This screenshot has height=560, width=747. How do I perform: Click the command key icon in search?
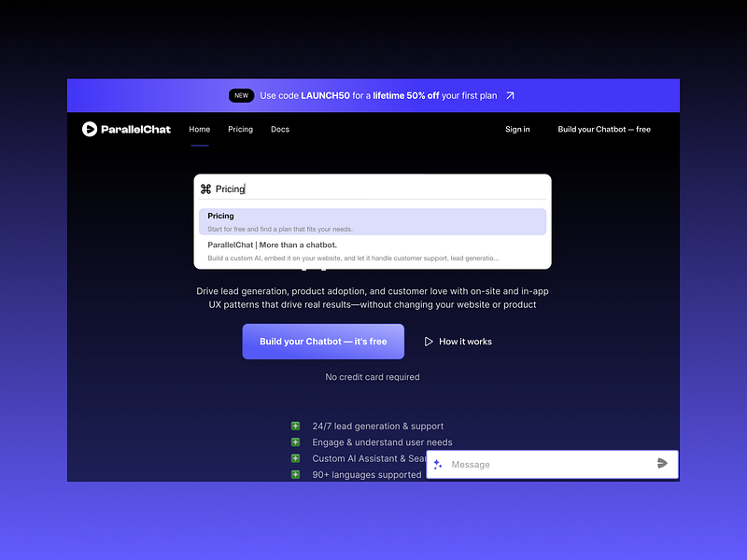tap(205, 189)
